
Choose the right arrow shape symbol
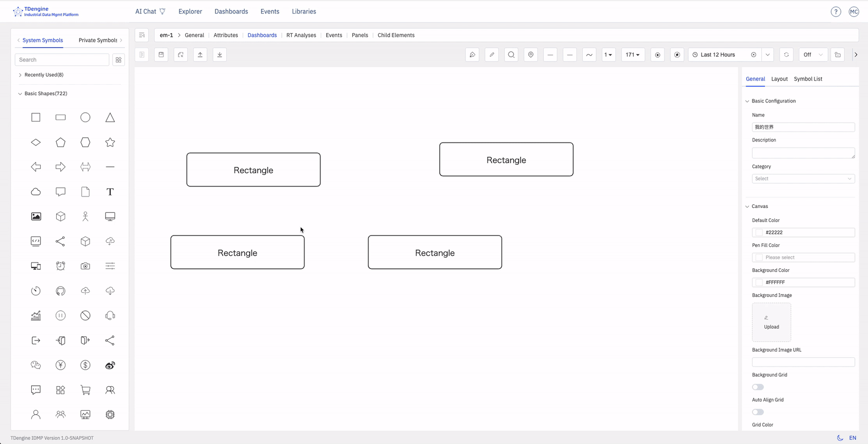[x=60, y=167]
